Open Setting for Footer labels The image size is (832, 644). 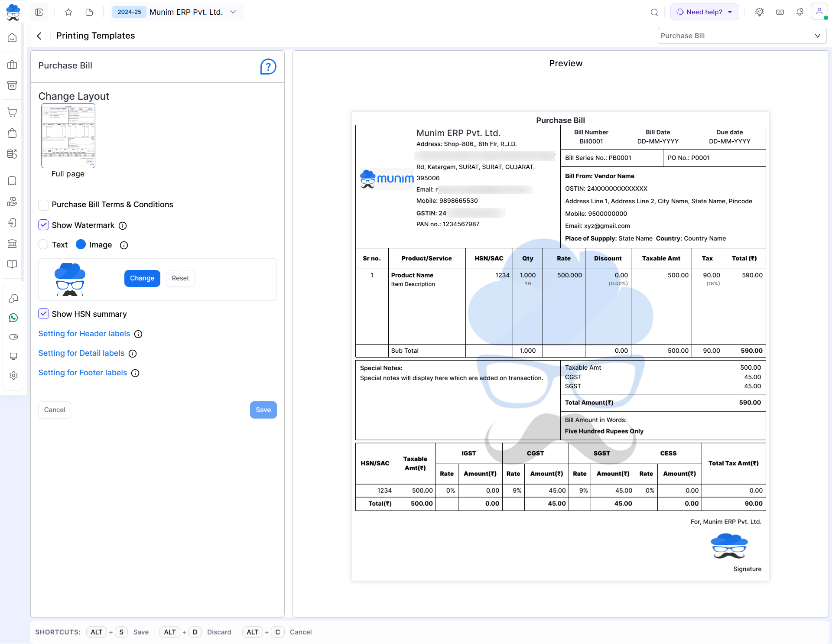[83, 373]
